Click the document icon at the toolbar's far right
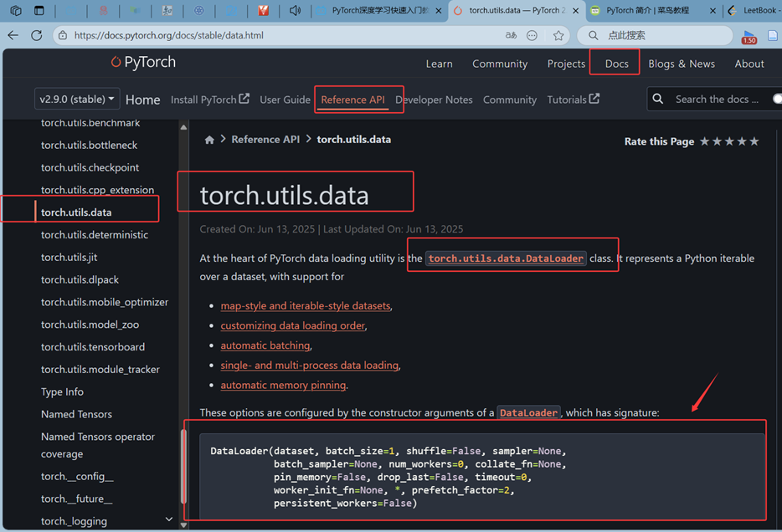The width and height of the screenshot is (782, 532). point(773,35)
